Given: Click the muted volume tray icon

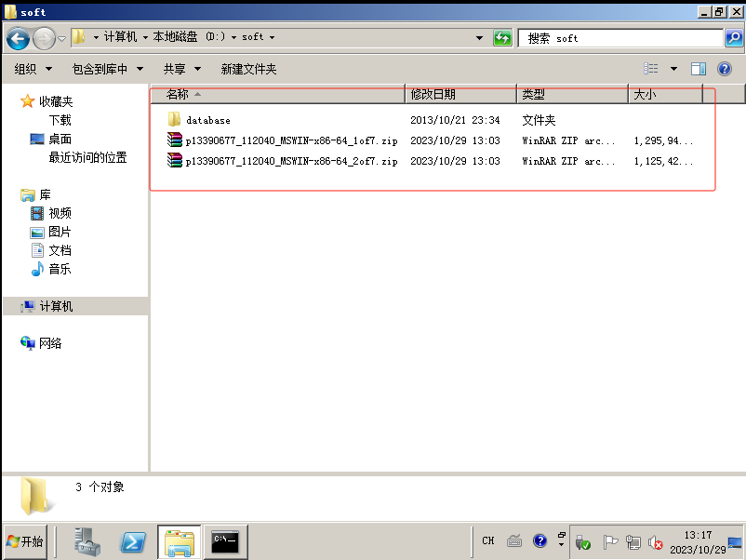Looking at the screenshot, I should pyautogui.click(x=656, y=542).
